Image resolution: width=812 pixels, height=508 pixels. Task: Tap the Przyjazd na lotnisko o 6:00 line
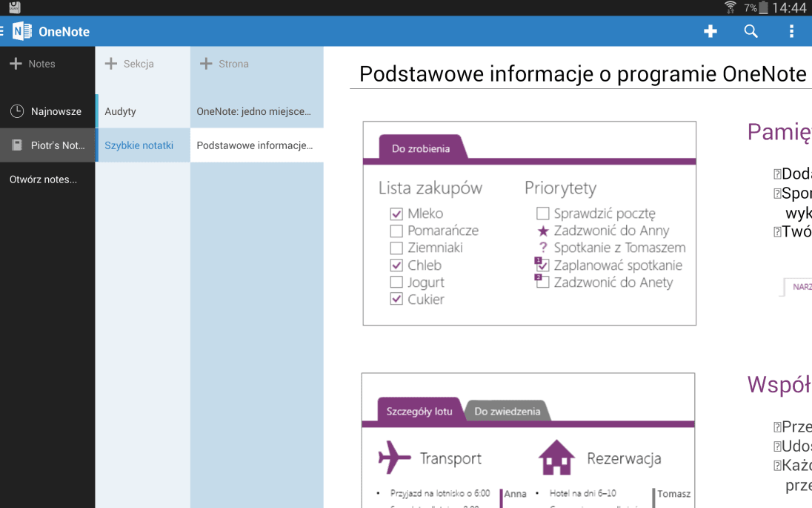coord(440,493)
